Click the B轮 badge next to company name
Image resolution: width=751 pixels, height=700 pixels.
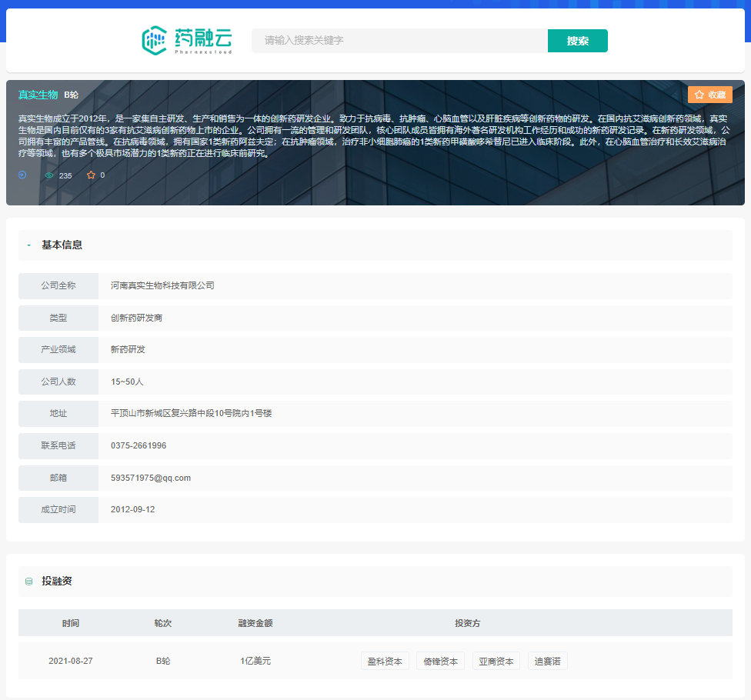pyautogui.click(x=71, y=95)
